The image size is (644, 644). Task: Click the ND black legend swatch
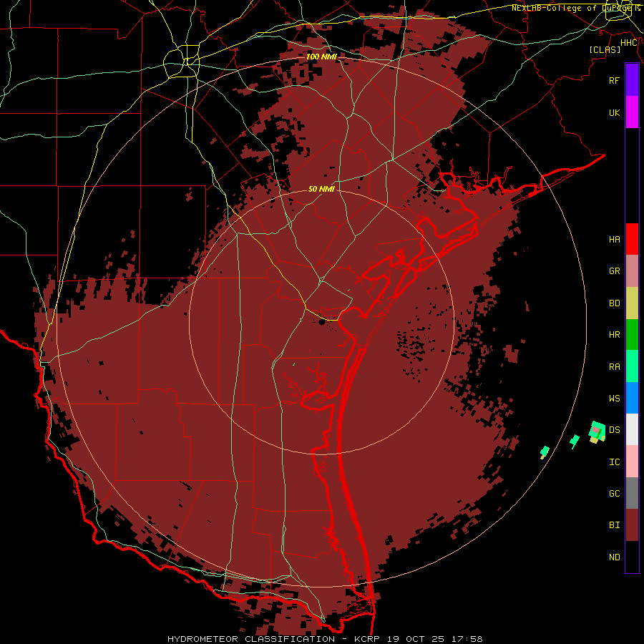pos(632,557)
